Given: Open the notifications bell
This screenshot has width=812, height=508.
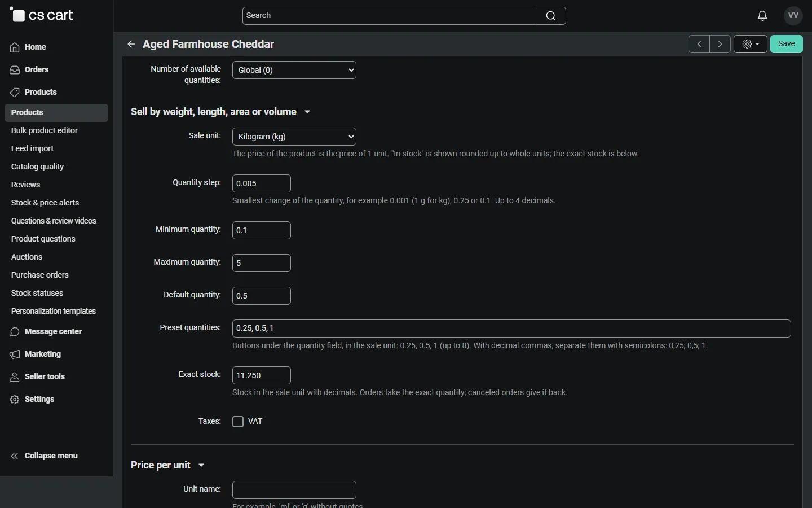Looking at the screenshot, I should click(x=762, y=16).
